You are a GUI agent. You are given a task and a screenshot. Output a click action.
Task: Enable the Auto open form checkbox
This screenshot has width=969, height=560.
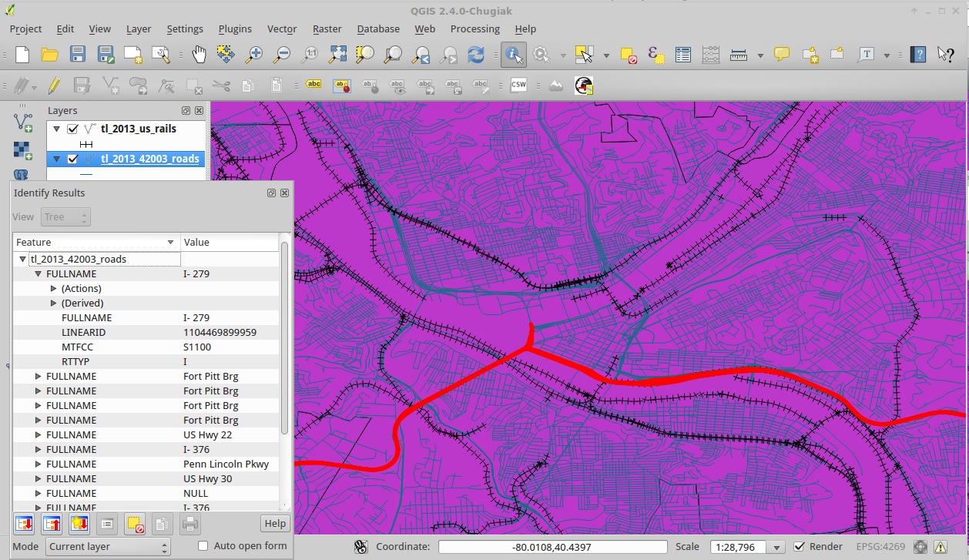tap(203, 546)
